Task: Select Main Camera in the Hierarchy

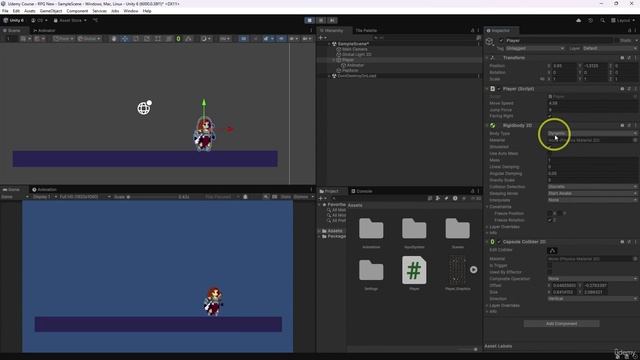Action: pos(354,49)
